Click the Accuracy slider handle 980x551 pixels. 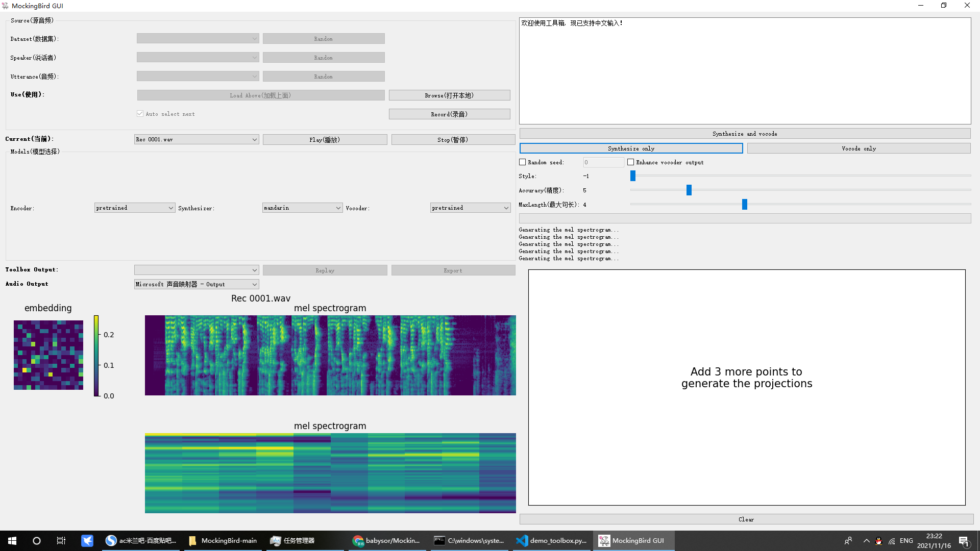(x=689, y=190)
